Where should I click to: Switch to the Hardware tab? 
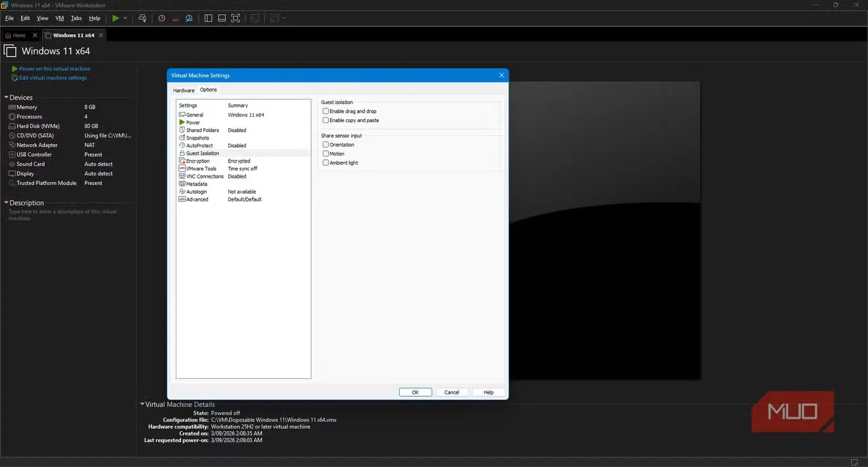[x=184, y=91]
